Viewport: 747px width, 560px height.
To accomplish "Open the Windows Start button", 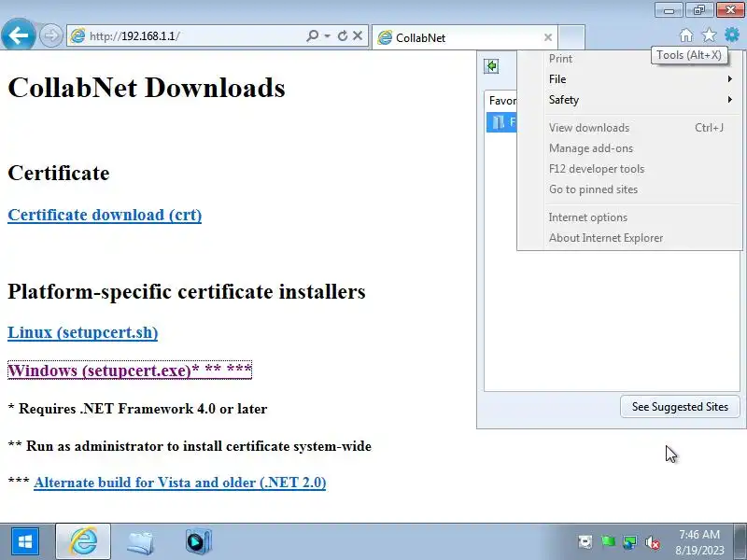I will [25, 541].
